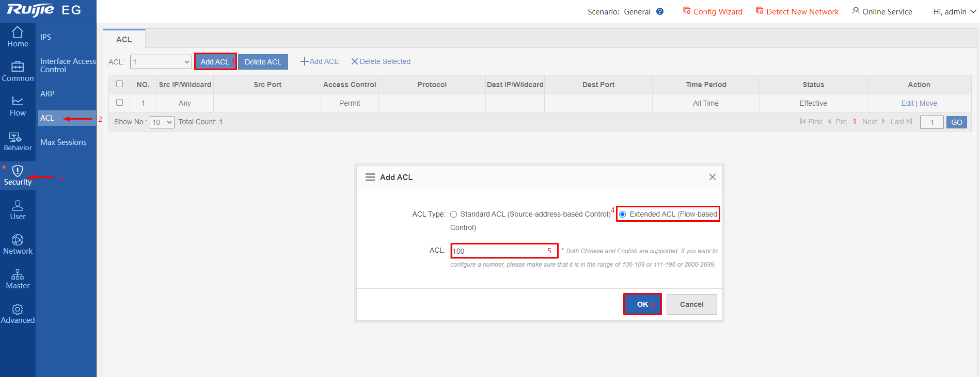Open Max Sessions submenu item
Screen dimensions: 980x377
(64, 142)
